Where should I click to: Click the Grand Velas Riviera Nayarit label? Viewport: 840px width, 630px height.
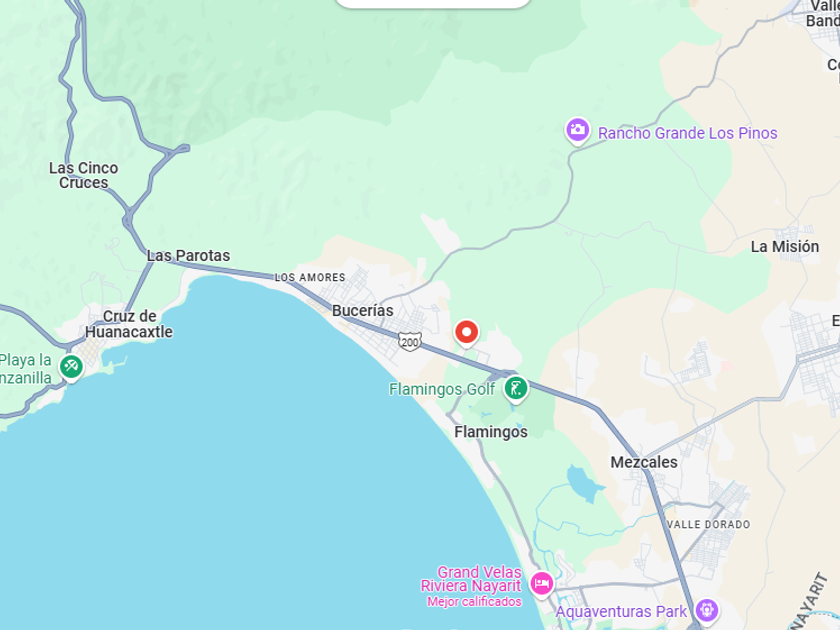click(x=471, y=579)
